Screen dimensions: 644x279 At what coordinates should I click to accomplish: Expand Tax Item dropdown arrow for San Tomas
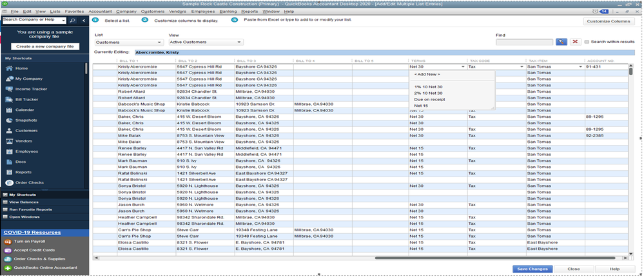(581, 66)
